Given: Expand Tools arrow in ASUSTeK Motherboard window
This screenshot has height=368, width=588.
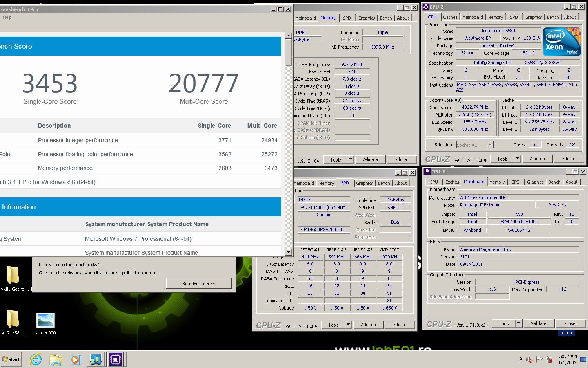Looking at the screenshot, I should pyautogui.click(x=519, y=323).
